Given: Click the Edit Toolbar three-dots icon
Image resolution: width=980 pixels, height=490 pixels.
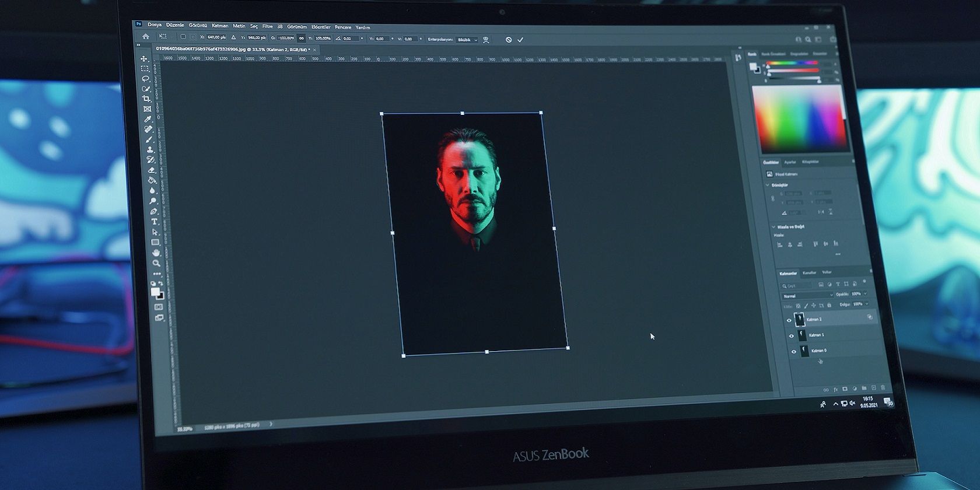Looking at the screenshot, I should pos(157,274).
